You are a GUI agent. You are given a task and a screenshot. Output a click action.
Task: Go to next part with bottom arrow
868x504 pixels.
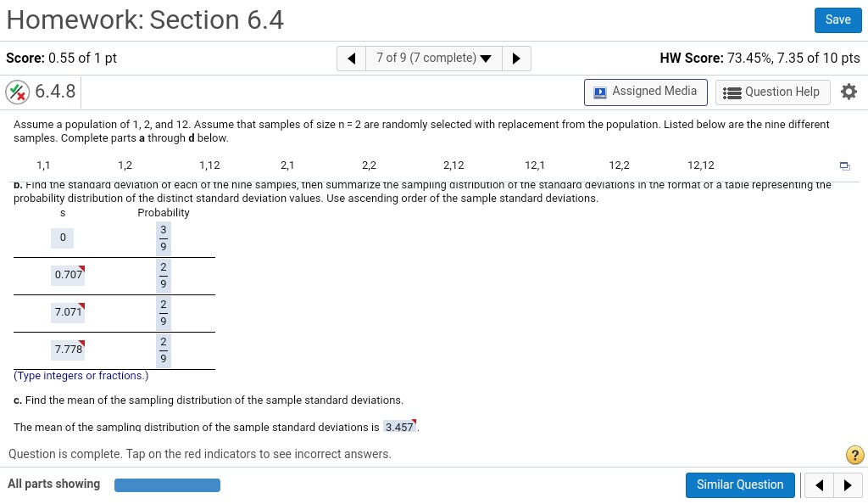(x=847, y=485)
